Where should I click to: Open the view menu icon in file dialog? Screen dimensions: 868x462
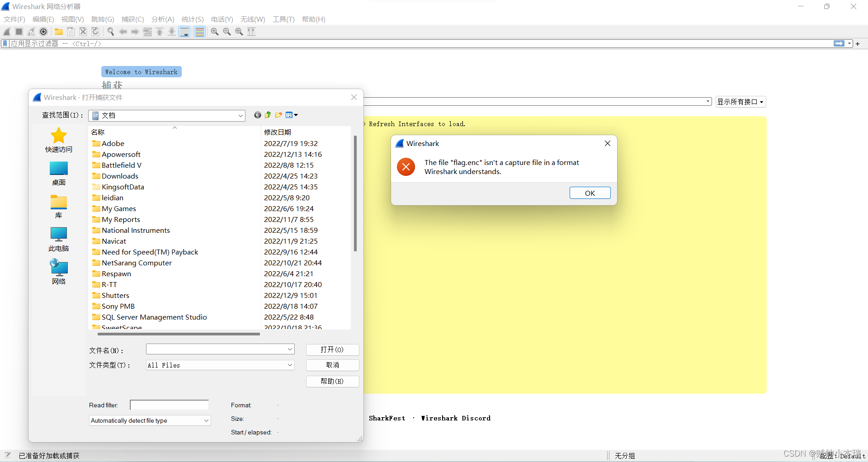(292, 115)
